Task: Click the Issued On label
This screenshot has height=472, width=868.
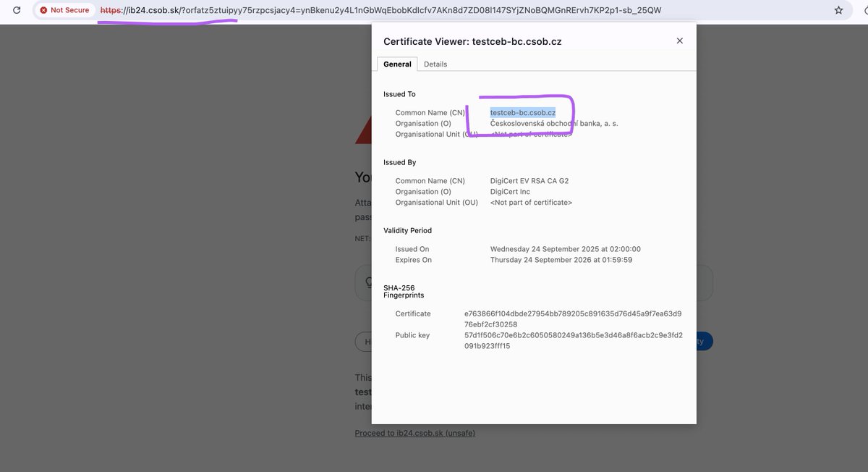Action: [x=412, y=249]
